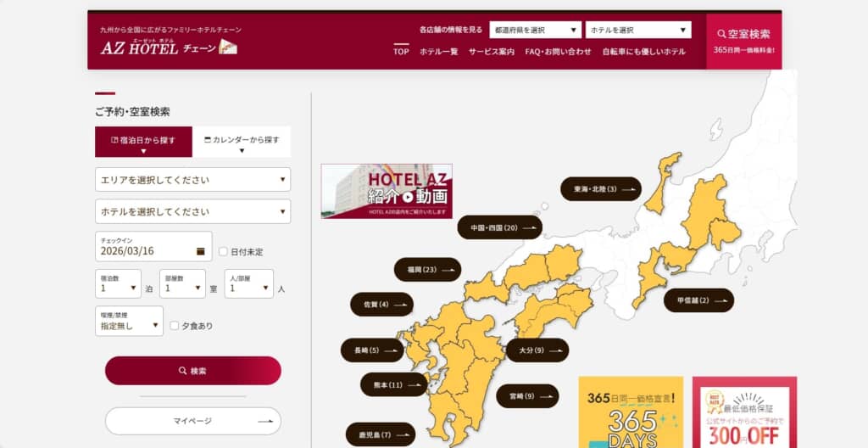Click the 大分 (9) map label
Image resolution: width=868 pixels, height=448 pixels.
click(x=537, y=350)
